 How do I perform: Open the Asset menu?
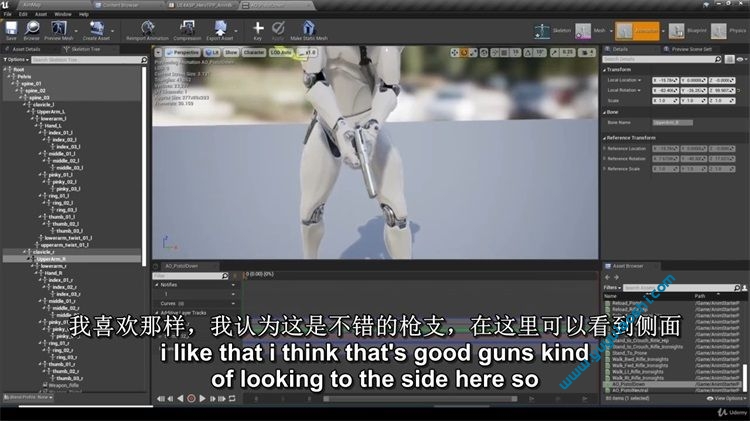41,14
